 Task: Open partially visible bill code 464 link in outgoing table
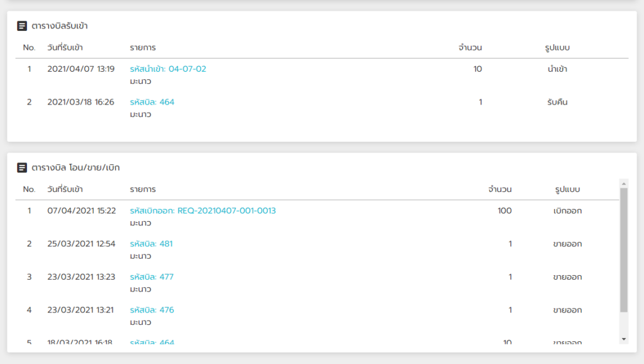tap(152, 341)
